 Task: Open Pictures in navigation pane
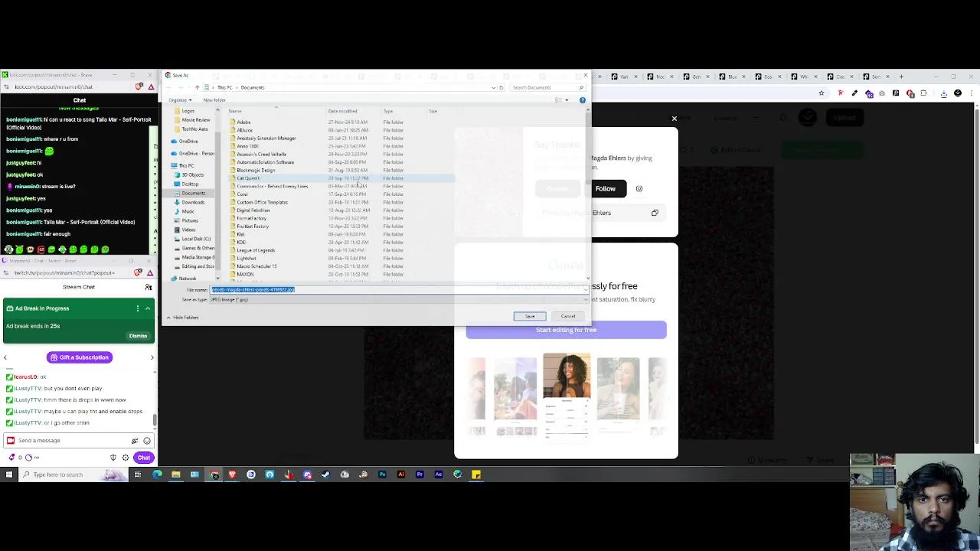point(190,220)
